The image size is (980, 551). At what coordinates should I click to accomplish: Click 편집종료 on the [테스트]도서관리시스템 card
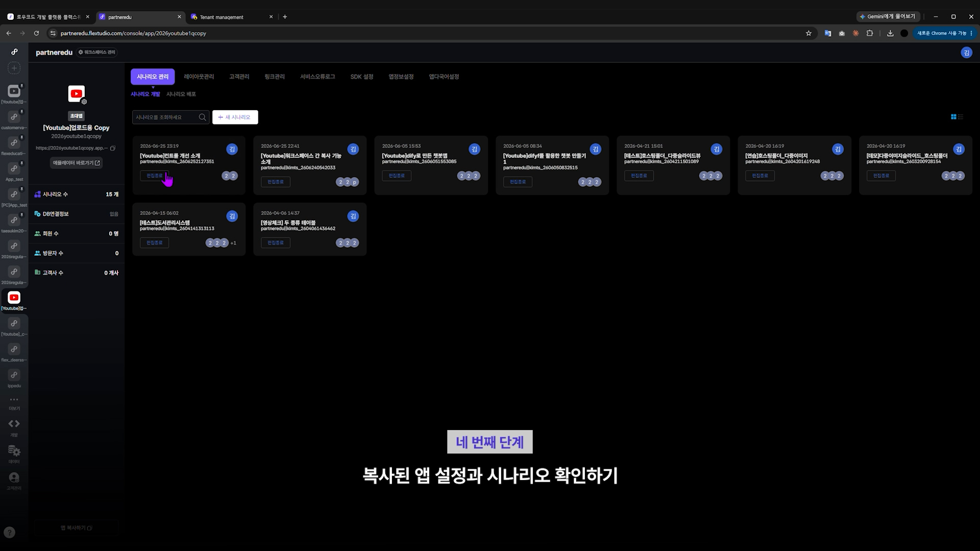[x=155, y=243]
